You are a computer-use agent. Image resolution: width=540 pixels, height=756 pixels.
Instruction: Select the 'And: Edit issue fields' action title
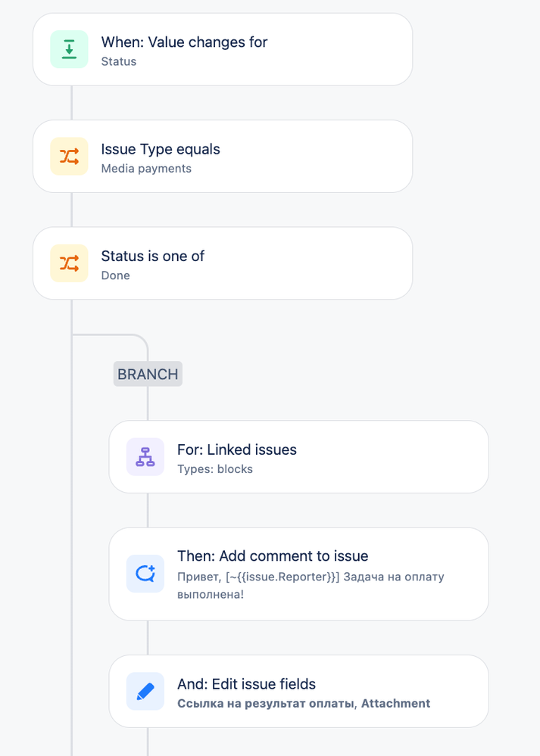247,683
